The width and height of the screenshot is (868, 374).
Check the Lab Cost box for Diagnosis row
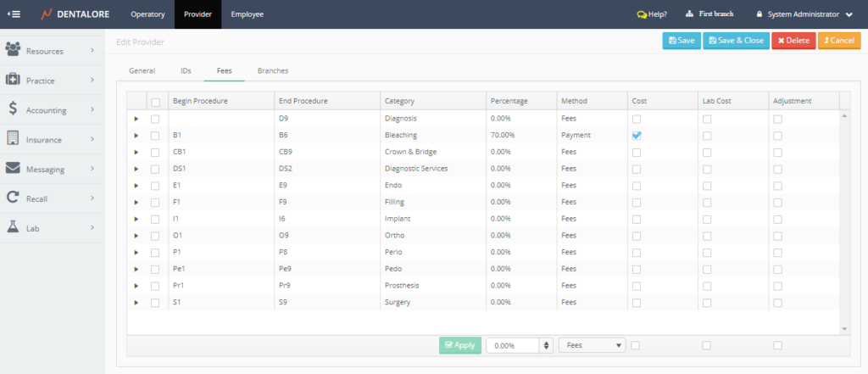click(x=706, y=119)
